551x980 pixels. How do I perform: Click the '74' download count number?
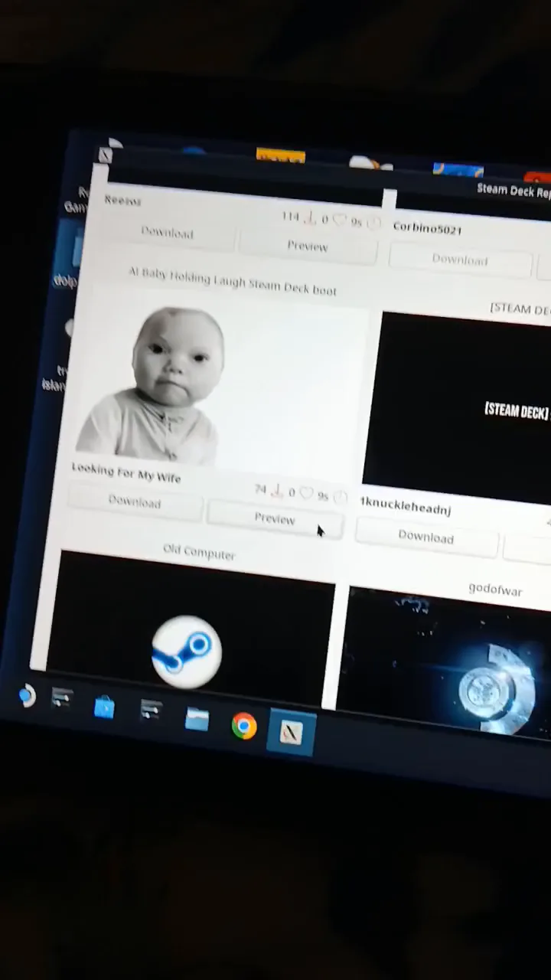point(260,488)
